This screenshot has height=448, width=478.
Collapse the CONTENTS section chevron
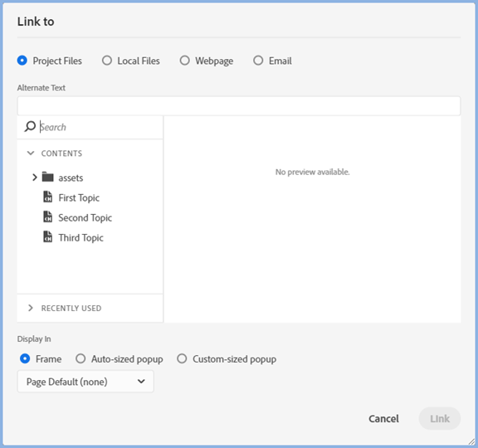point(31,153)
